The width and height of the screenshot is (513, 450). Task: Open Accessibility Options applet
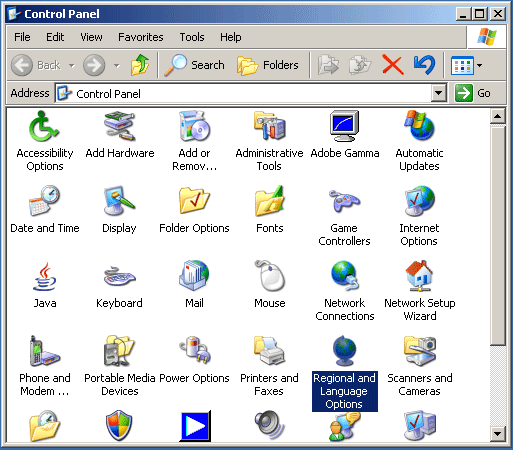(x=44, y=126)
